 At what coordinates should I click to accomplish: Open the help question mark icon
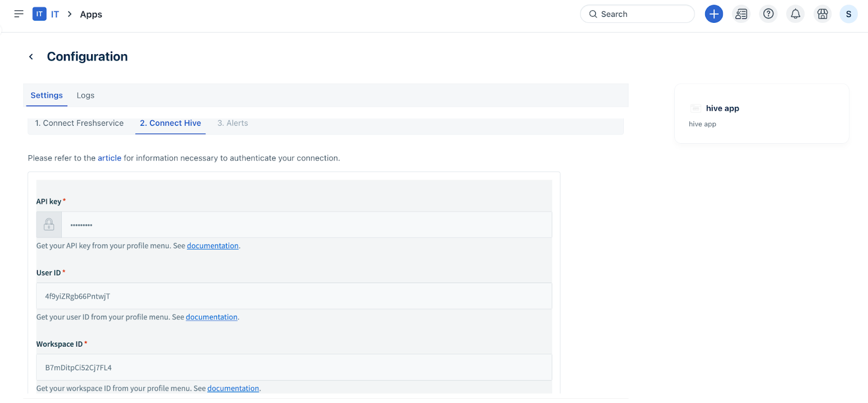pyautogui.click(x=768, y=14)
